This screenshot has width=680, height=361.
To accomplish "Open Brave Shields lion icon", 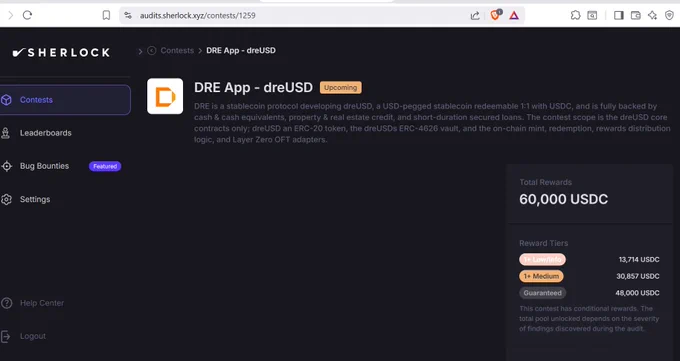I will click(x=495, y=15).
